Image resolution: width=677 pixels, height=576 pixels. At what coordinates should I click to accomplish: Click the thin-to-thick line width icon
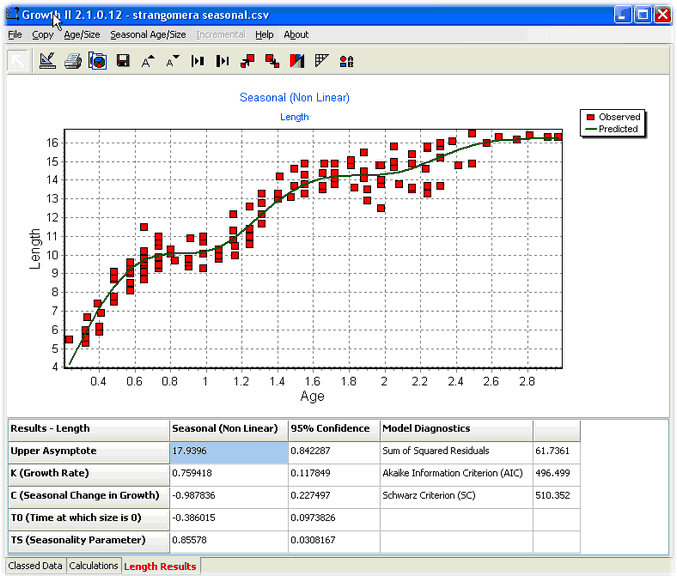pos(197,61)
